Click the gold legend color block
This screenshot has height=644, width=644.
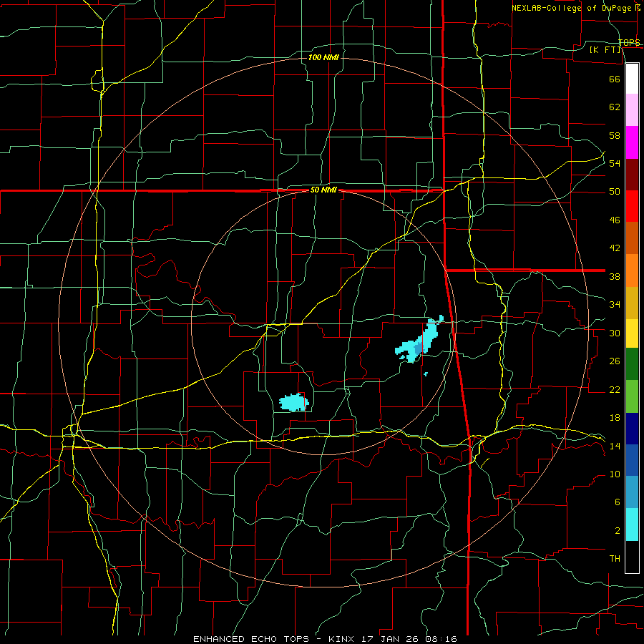tap(632, 303)
